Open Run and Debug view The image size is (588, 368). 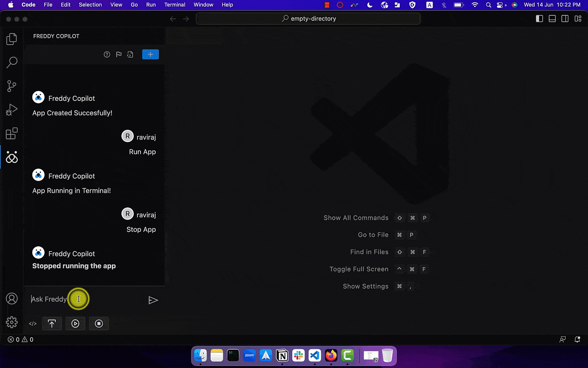(x=12, y=110)
